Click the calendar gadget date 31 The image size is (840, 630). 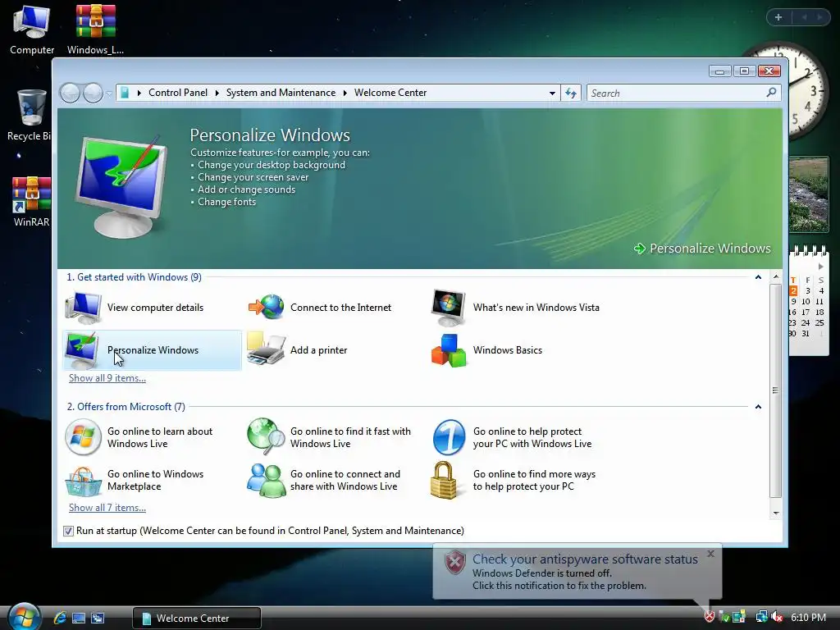coord(806,333)
